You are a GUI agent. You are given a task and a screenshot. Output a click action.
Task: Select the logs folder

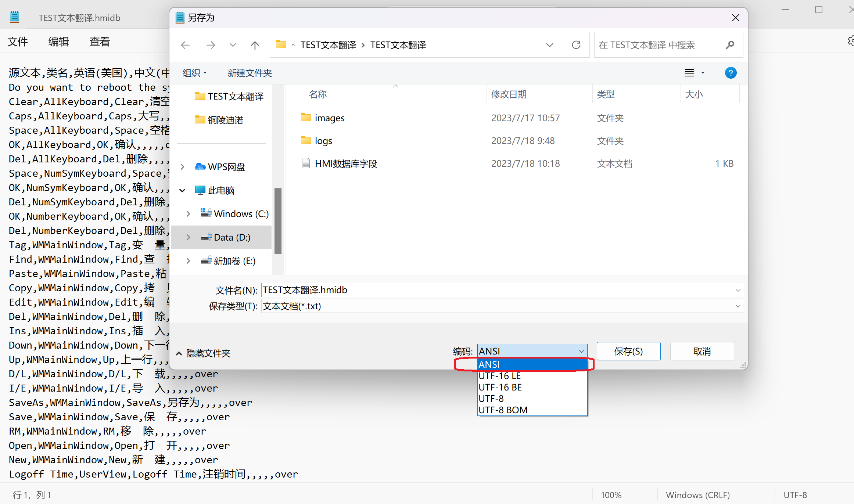[x=316, y=141]
